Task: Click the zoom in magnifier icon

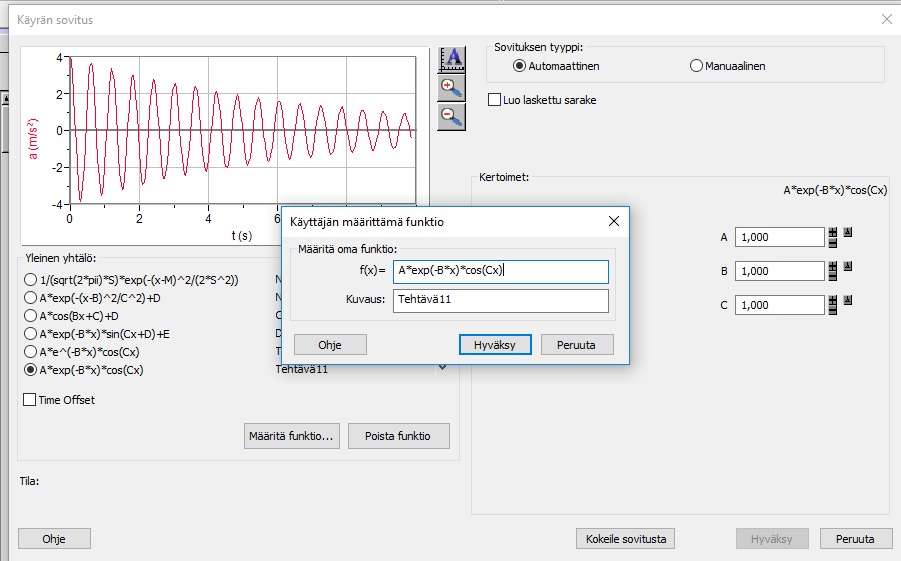Action: click(x=452, y=88)
